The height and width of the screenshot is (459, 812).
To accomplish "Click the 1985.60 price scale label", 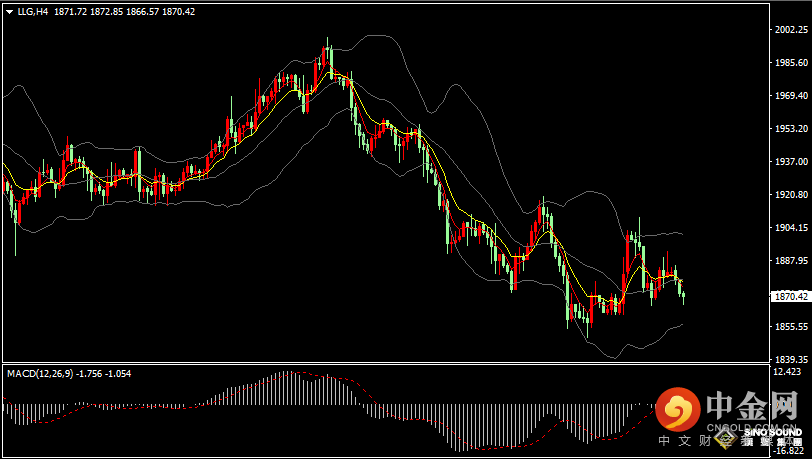I will click(x=791, y=62).
